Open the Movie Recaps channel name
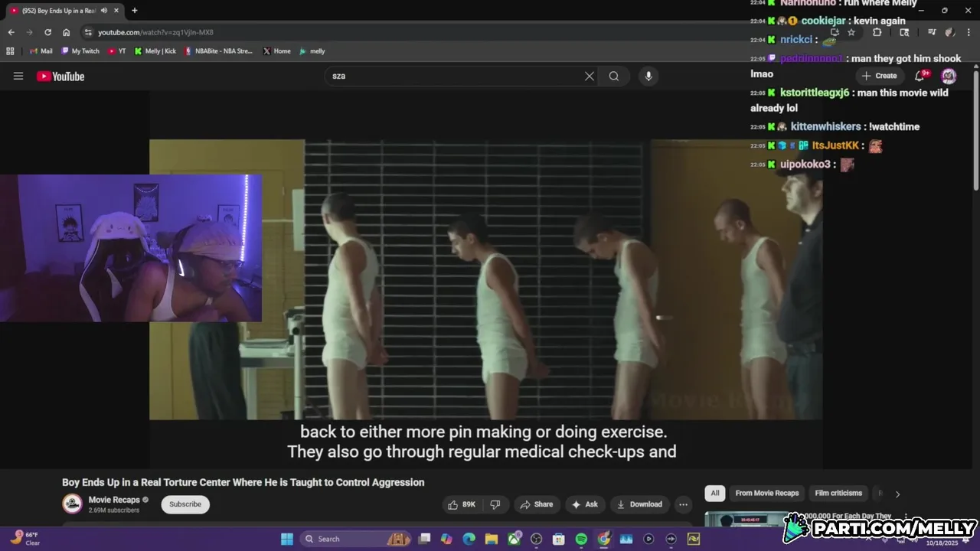Screen dimensions: 980x551 [x=114, y=500]
